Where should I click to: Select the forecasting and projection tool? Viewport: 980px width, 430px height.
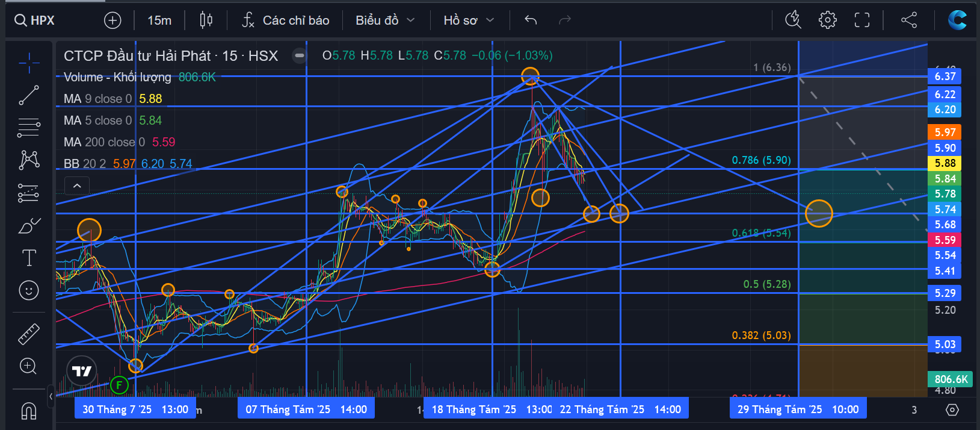coord(29,193)
